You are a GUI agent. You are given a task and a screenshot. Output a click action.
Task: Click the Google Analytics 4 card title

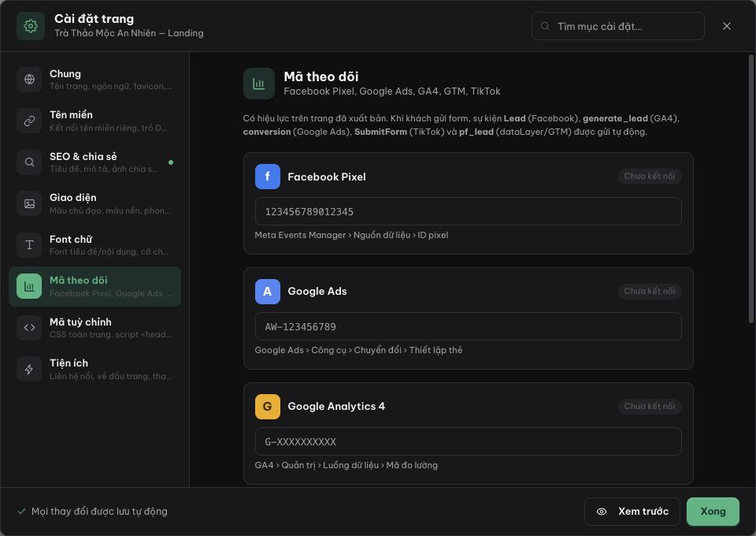[x=336, y=406]
